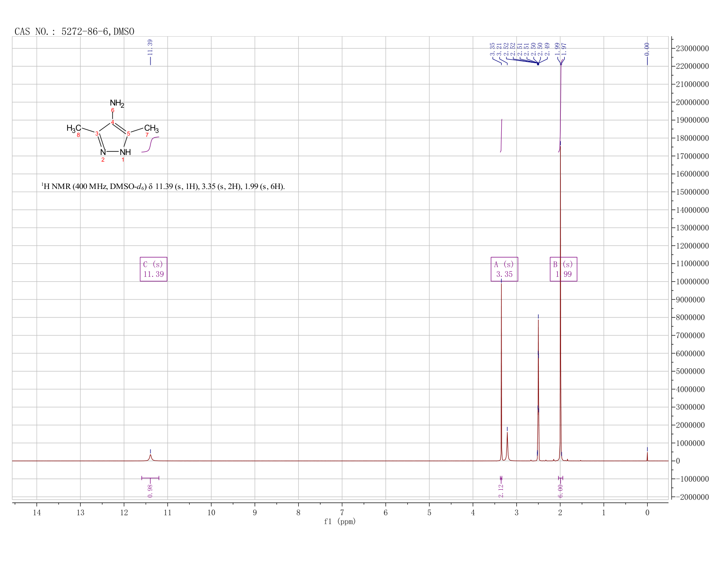Click the f1 (ppm) axis label

click(x=340, y=521)
